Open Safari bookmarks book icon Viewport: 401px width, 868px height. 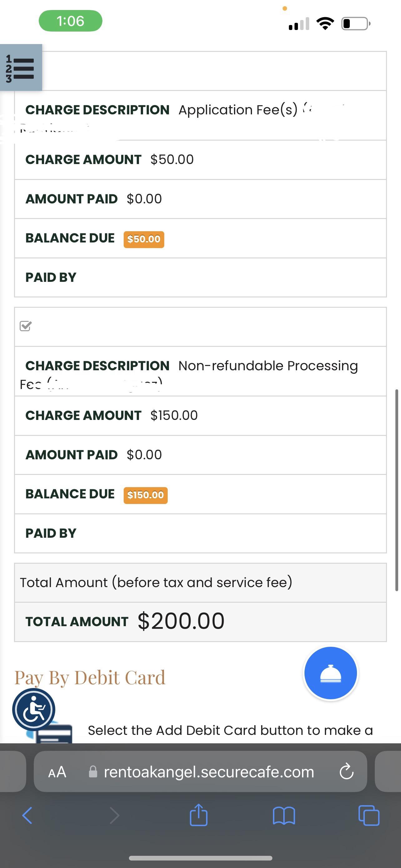pos(284,816)
